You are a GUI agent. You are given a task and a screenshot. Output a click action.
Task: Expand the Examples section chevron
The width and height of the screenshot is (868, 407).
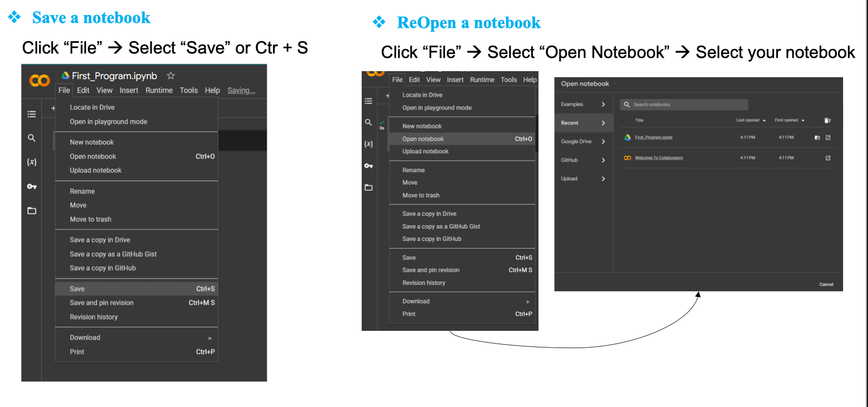(x=603, y=105)
